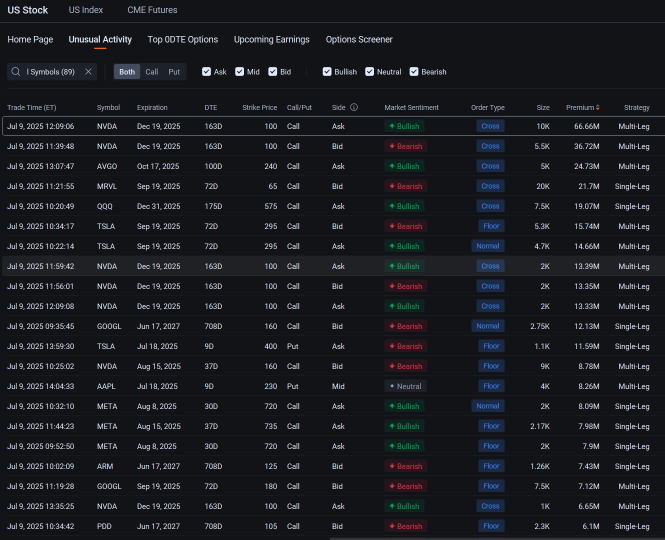Open the Unusual Activity tab
665x540 pixels.
[x=100, y=39]
